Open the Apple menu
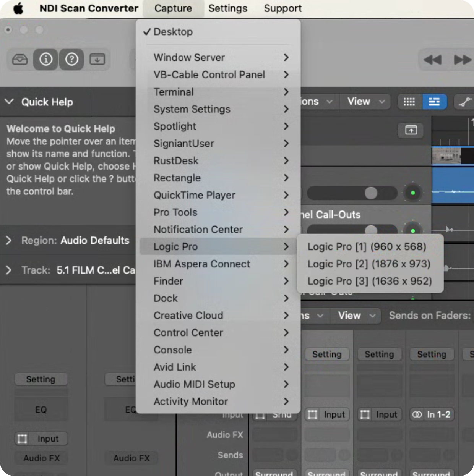 (18, 8)
